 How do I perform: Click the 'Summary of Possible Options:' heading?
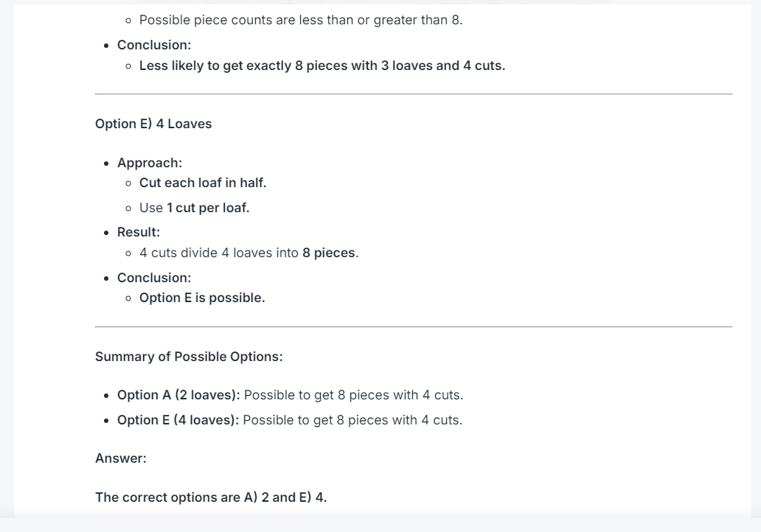189,357
